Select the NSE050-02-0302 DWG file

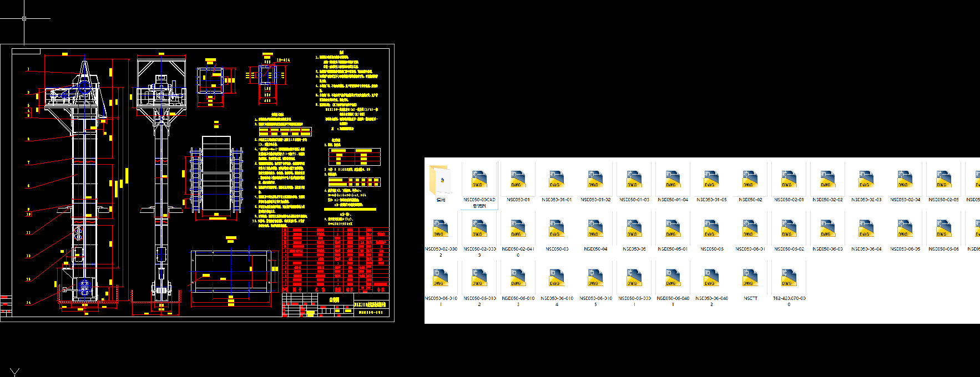pos(441,236)
